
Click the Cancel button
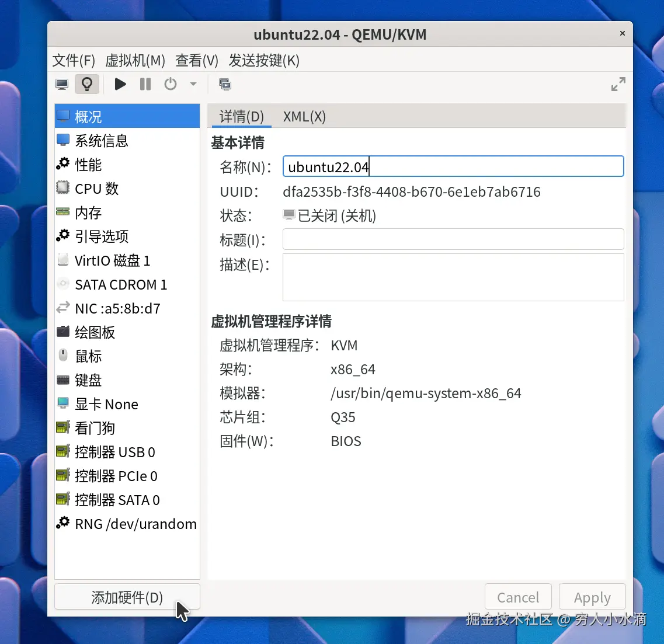pos(518,597)
